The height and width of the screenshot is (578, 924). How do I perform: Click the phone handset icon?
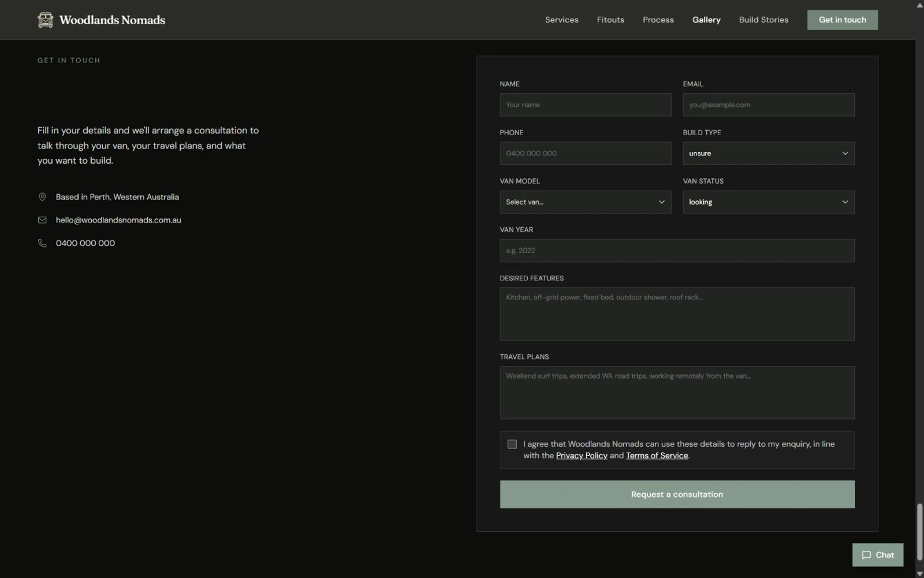[x=42, y=243]
